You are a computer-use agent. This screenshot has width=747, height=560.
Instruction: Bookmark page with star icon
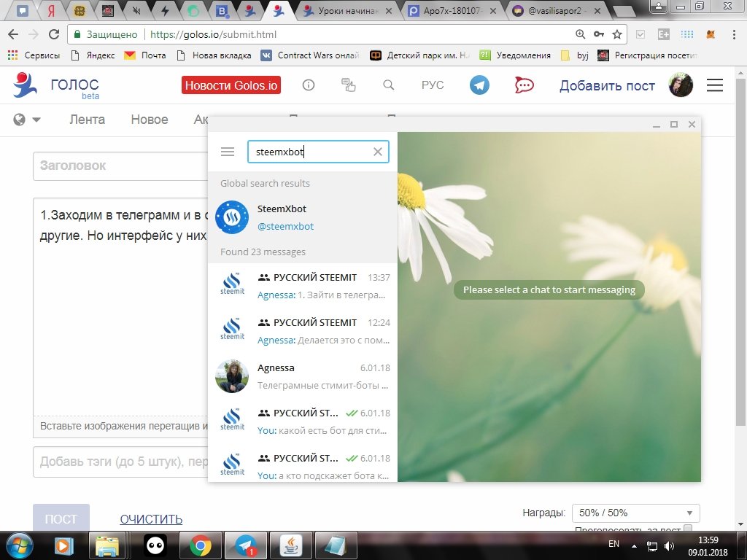pos(617,34)
